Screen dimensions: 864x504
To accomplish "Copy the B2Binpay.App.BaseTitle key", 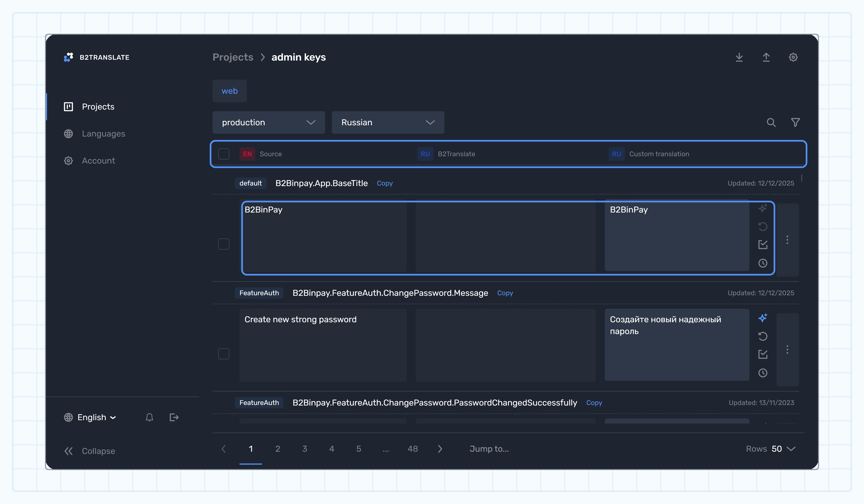I will point(385,183).
